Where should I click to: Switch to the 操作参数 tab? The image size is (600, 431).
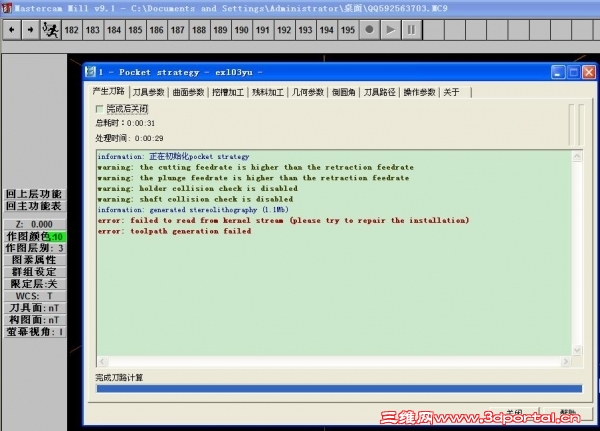[419, 92]
